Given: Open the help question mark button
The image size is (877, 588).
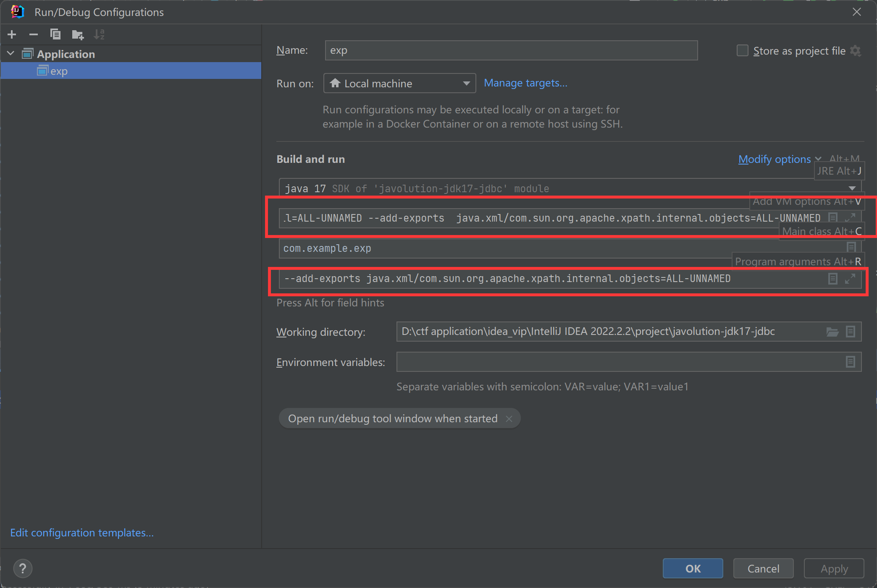Looking at the screenshot, I should [23, 569].
